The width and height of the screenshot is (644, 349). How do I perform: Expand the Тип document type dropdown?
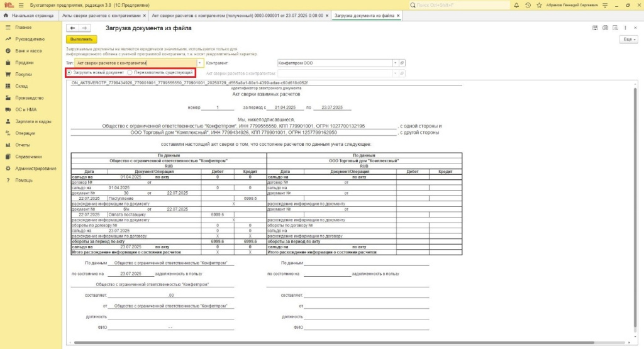pos(200,63)
